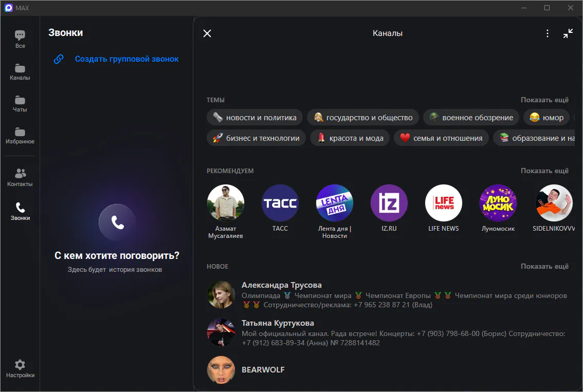Open the IZ.RU channel logo

tap(389, 203)
